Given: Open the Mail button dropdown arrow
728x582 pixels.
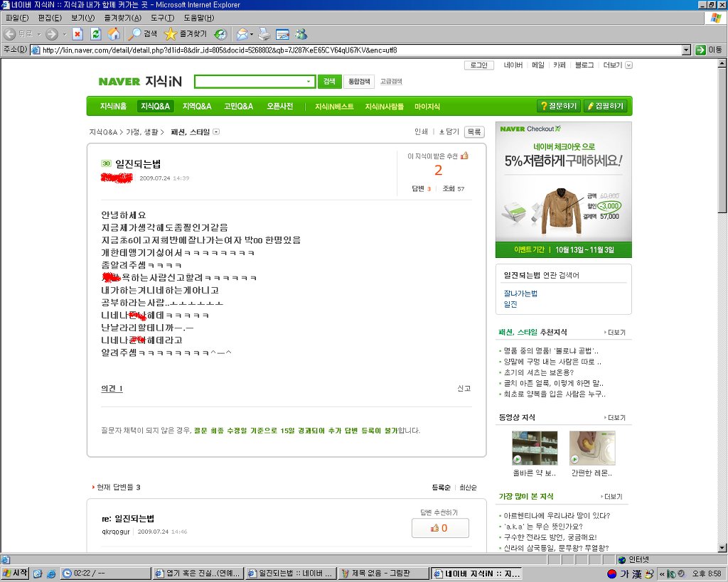Looking at the screenshot, I should click(252, 34).
